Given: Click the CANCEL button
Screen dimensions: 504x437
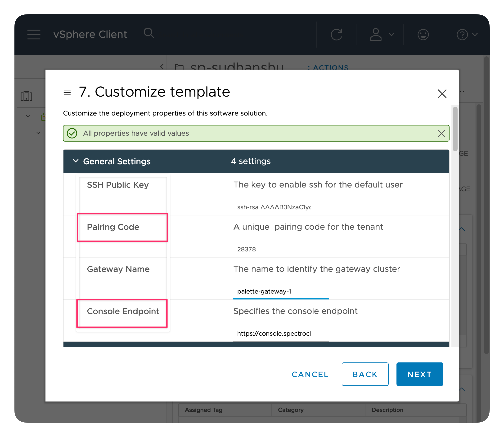Looking at the screenshot, I should point(310,375).
